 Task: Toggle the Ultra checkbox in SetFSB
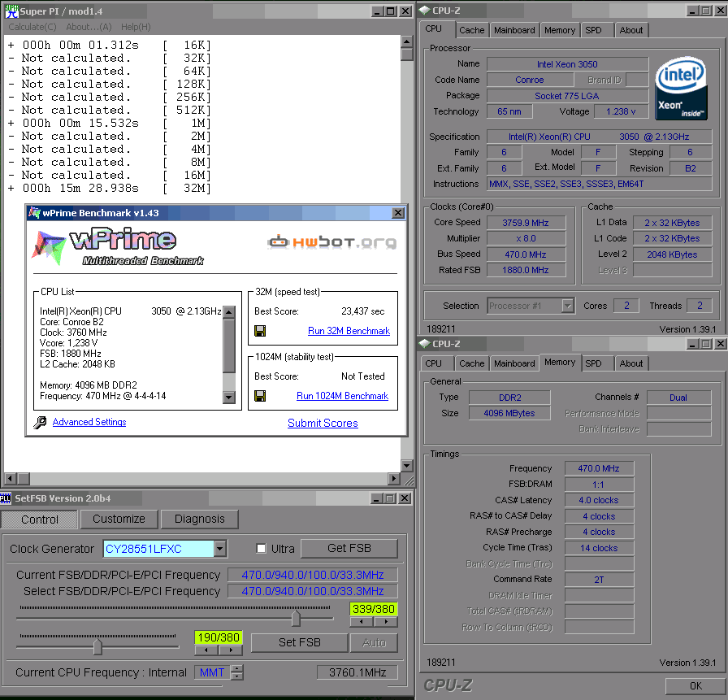261,549
